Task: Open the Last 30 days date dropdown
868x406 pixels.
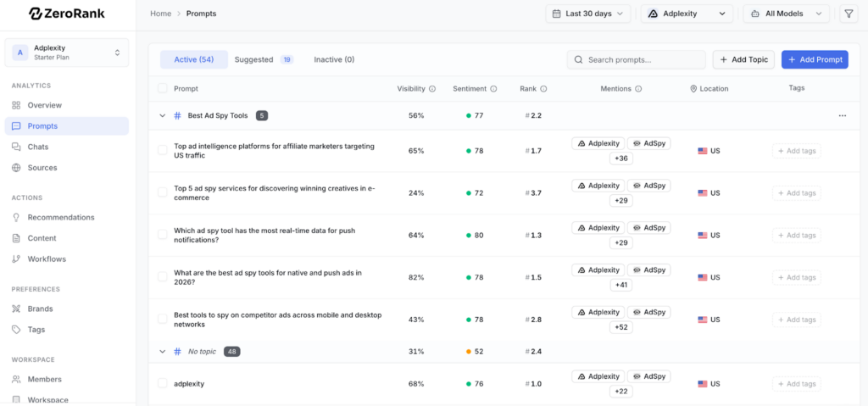Action: click(x=587, y=14)
